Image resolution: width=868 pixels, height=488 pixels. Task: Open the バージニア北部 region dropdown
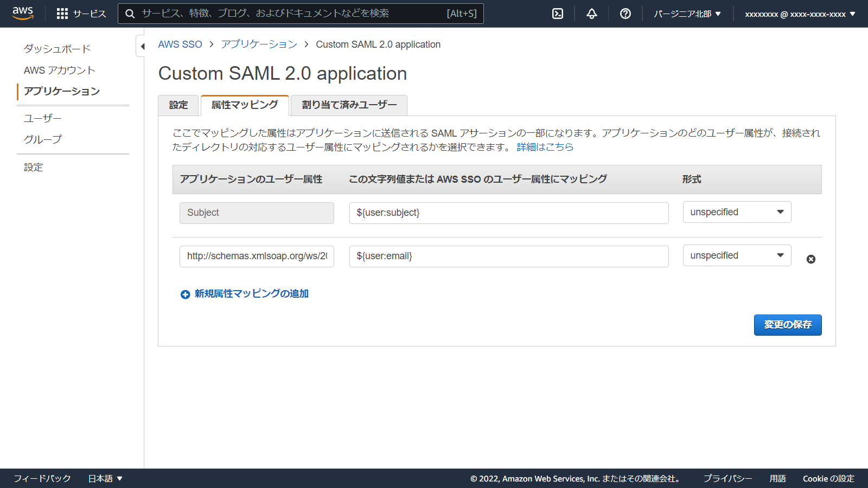[687, 14]
